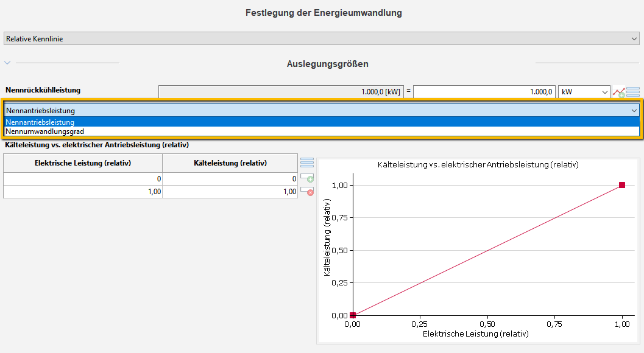
Task: Click the Festlegung der Energieumwandlung heading
Action: (x=324, y=13)
